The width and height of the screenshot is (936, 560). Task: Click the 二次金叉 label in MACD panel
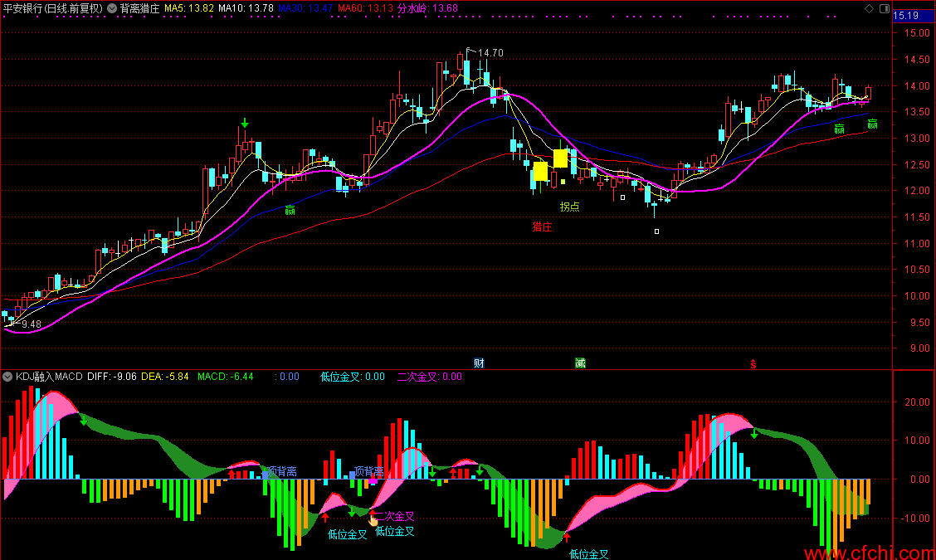tap(394, 516)
